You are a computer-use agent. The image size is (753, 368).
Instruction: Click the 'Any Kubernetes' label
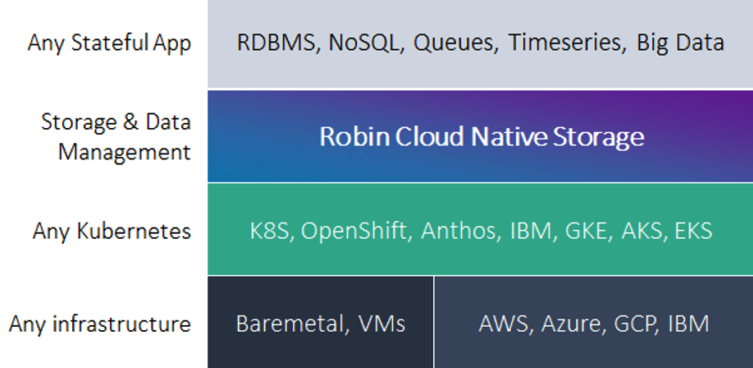pos(112,231)
